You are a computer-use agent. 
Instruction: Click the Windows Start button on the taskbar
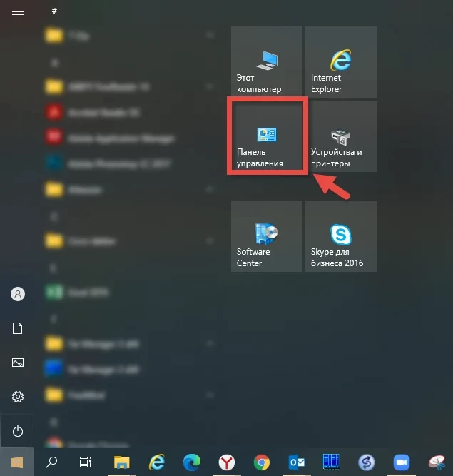click(17, 462)
